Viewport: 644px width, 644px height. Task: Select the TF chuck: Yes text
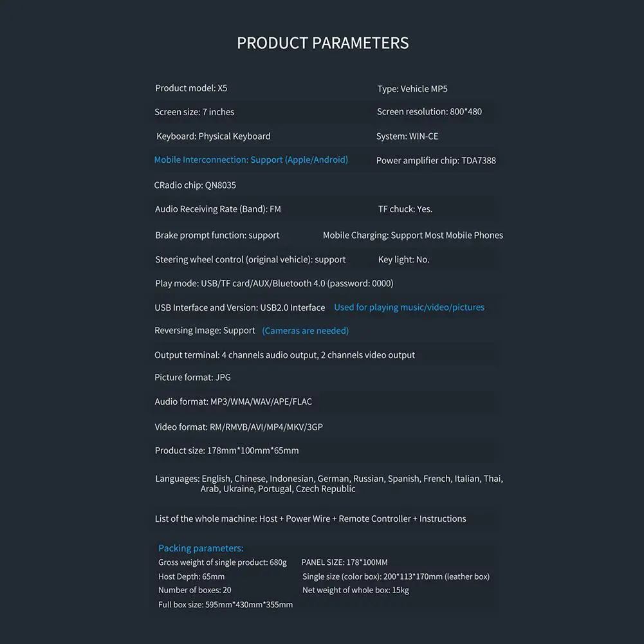click(405, 209)
